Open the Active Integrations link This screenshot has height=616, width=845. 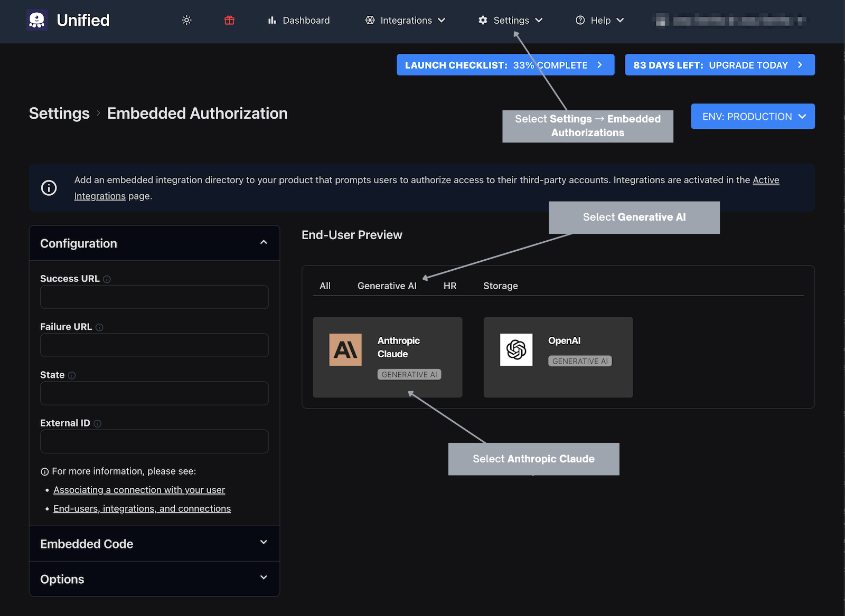click(x=766, y=180)
